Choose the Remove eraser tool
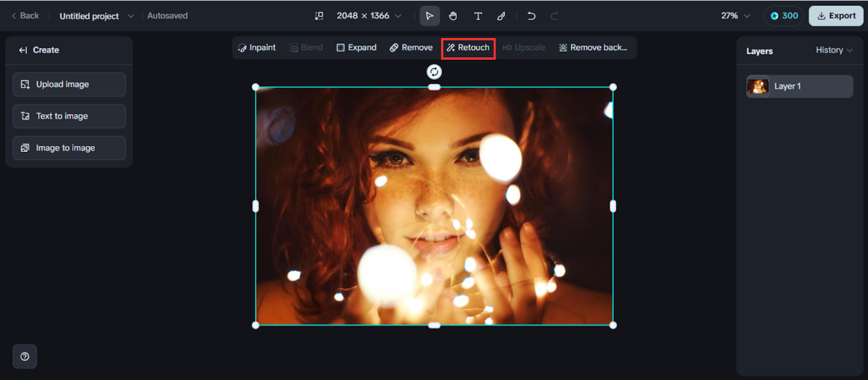 (x=411, y=47)
